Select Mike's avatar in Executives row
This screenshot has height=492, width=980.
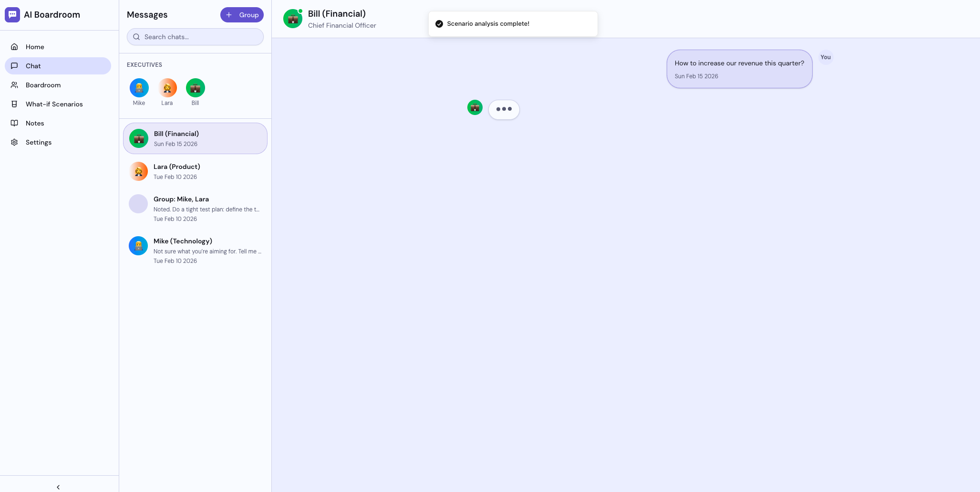pyautogui.click(x=139, y=88)
